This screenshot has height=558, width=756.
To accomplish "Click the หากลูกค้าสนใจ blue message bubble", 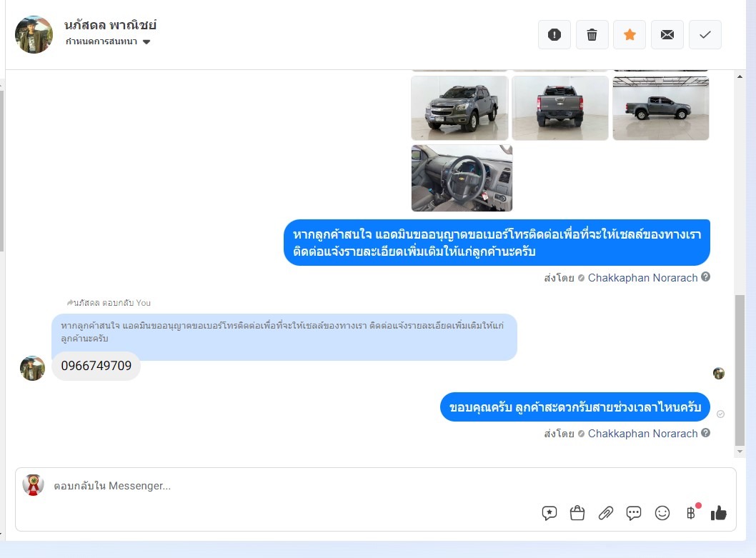I will pos(497,243).
